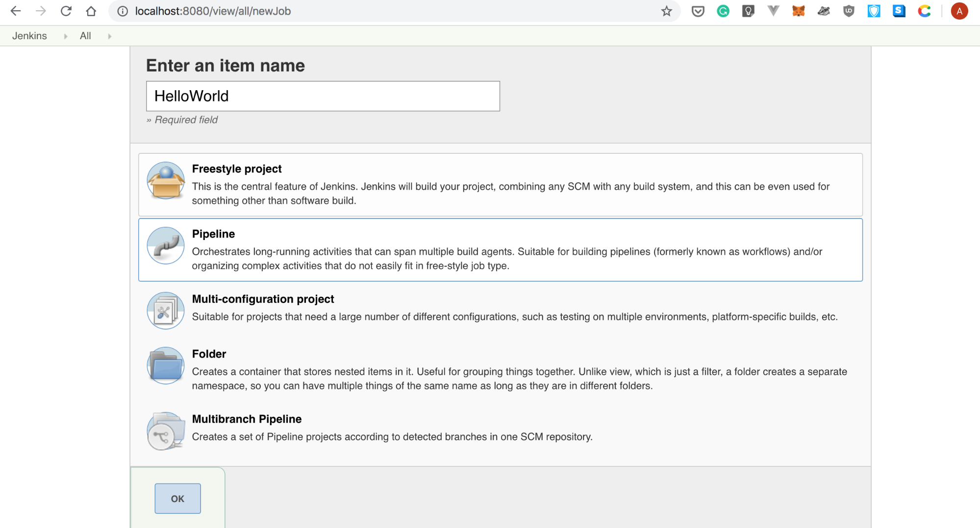Screen dimensions: 980x528
Task: Expand the Jenkins breadcrumb arrow
Action: 66,36
